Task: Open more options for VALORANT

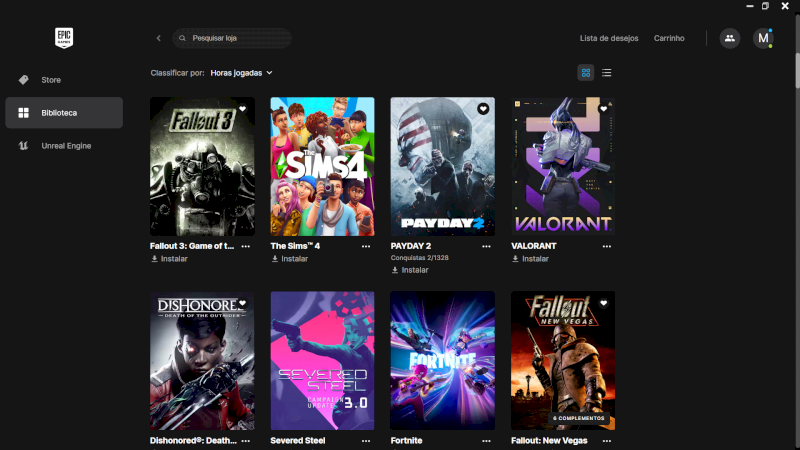Action: point(607,246)
